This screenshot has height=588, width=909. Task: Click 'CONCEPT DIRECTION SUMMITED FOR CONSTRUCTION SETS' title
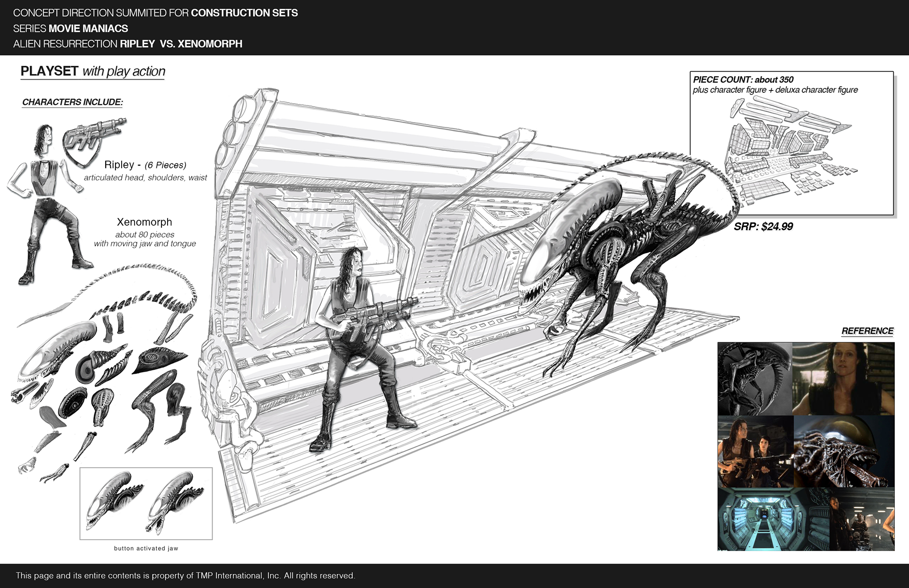click(155, 13)
